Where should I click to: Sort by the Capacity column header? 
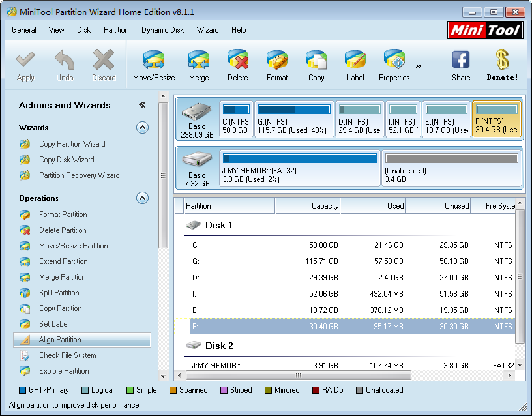pyautogui.click(x=307, y=206)
